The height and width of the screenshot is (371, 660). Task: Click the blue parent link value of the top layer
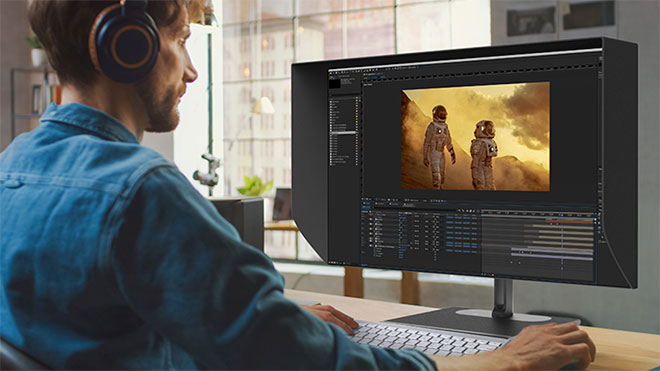click(x=403, y=219)
